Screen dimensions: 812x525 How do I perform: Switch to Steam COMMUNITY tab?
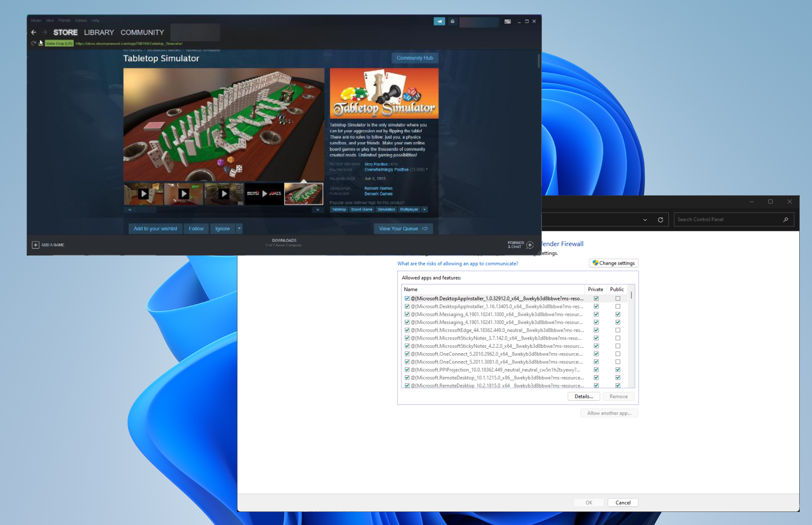(142, 32)
